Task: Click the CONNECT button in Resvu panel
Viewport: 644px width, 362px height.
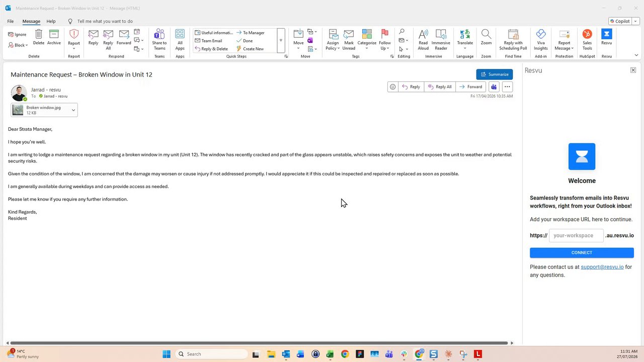Action: tap(582, 252)
